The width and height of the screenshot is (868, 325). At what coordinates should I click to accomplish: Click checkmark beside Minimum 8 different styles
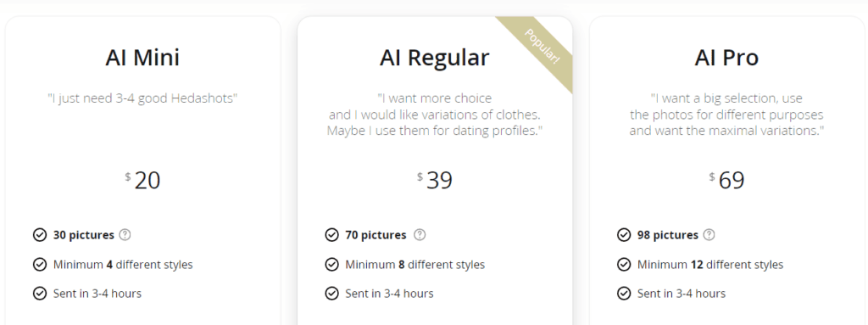click(331, 265)
